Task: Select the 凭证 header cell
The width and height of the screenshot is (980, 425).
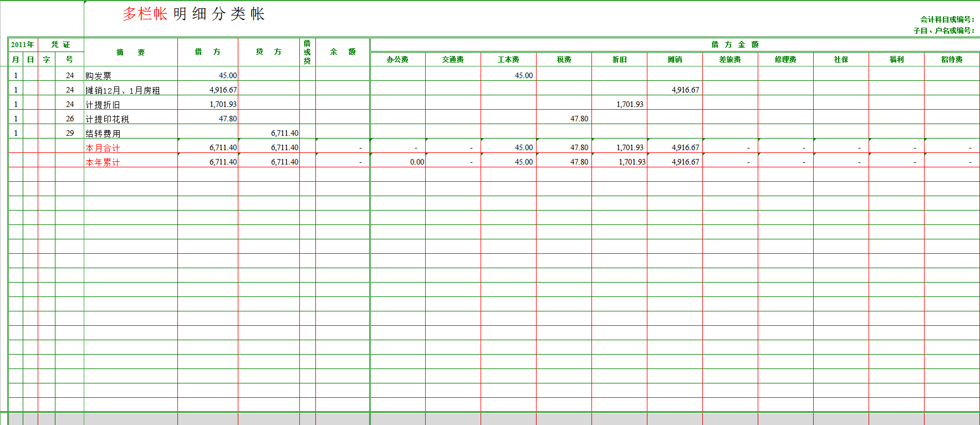Action: pyautogui.click(x=61, y=45)
